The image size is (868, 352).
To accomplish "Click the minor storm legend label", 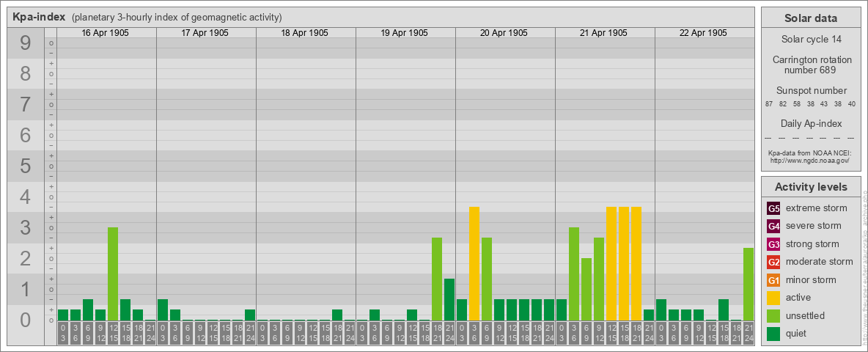I will click(811, 280).
